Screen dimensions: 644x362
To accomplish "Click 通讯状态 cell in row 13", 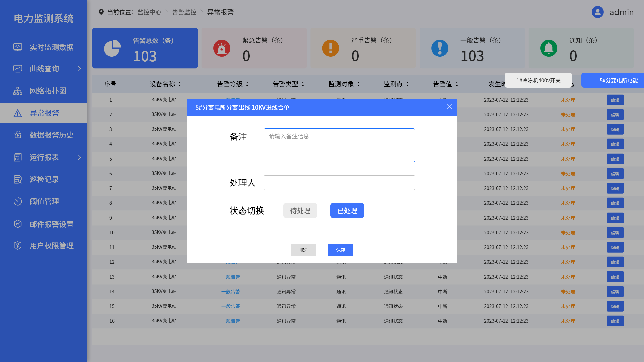I will [393, 277].
